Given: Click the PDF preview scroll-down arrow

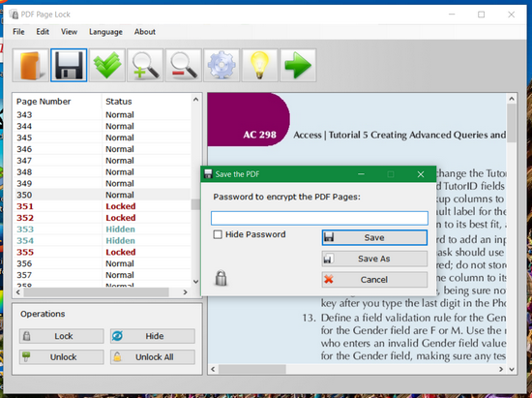Looking at the screenshot, I should (x=512, y=369).
